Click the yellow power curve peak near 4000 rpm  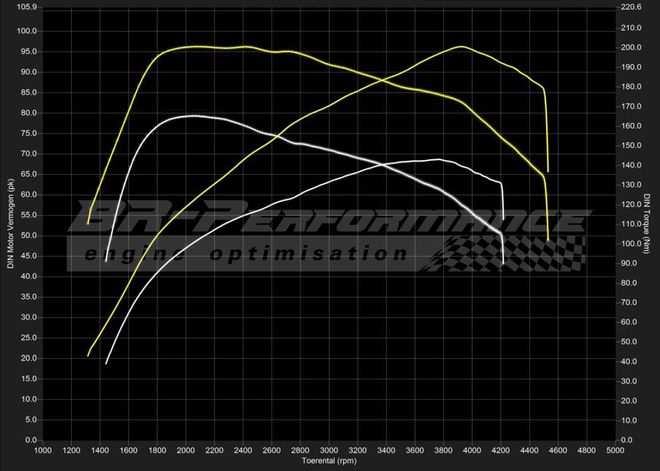pyautogui.click(x=460, y=46)
